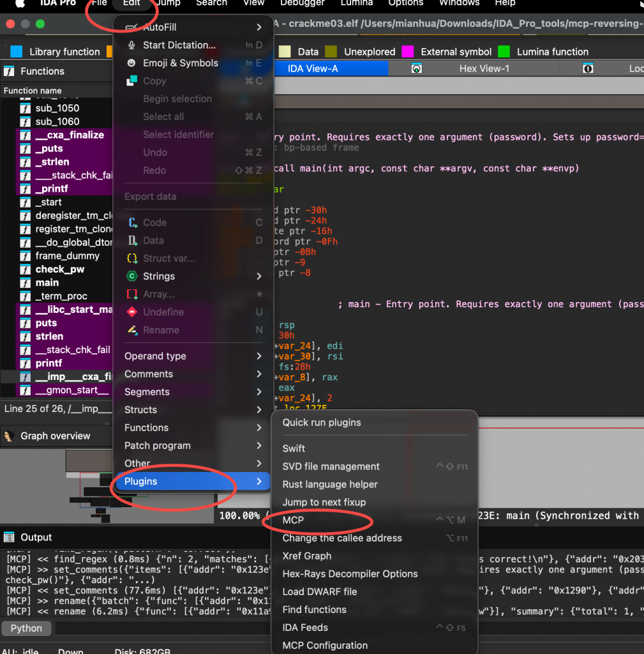Image resolution: width=644 pixels, height=654 pixels.
Task: Select main in the functions list
Action: [x=47, y=283]
